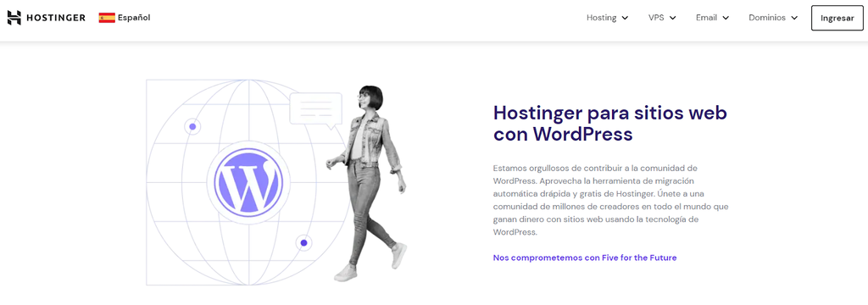Open the Español language selector
The height and width of the screenshot is (305, 868).
tap(125, 18)
